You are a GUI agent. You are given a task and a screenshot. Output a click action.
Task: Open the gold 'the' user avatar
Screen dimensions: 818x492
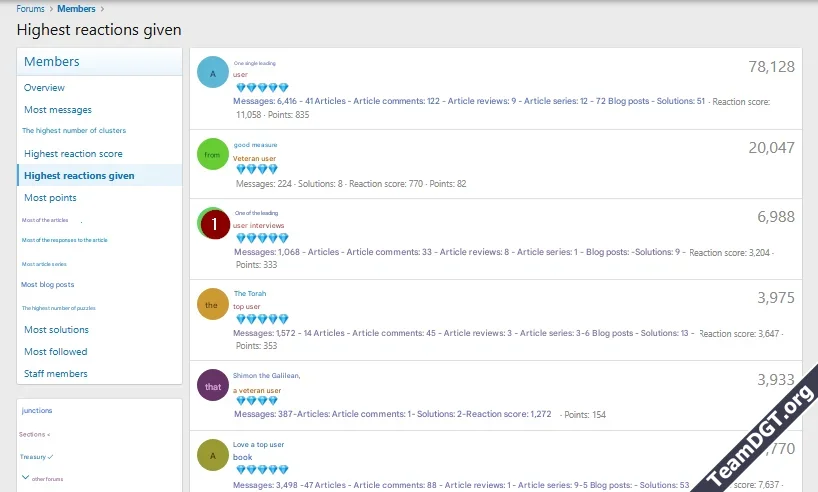[213, 304]
